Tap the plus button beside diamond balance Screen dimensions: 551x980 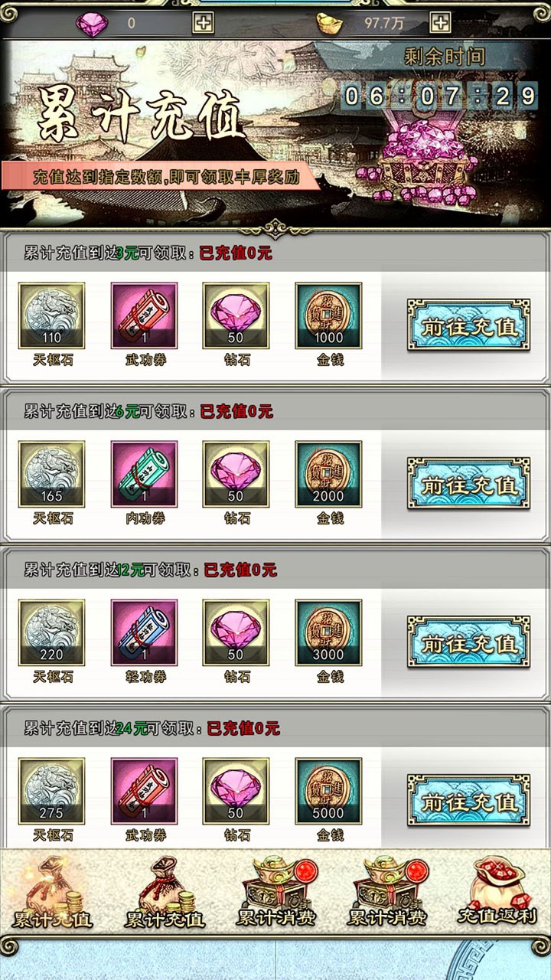point(203,23)
